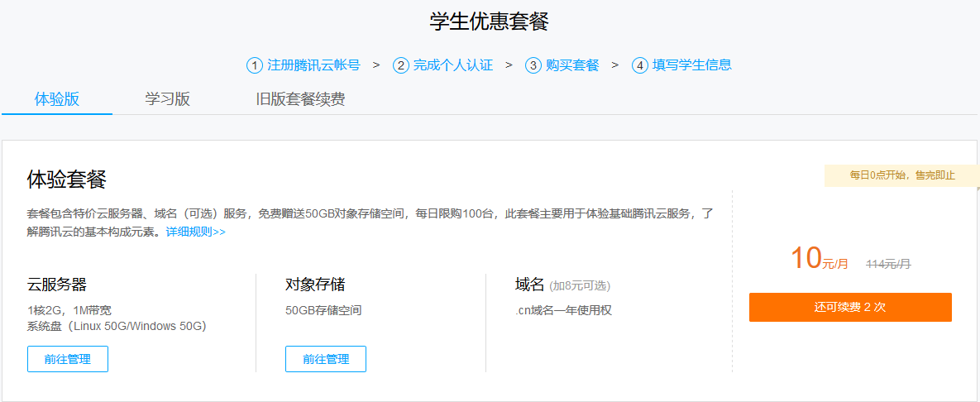Click the .cn域名一年使用权 text

563,310
